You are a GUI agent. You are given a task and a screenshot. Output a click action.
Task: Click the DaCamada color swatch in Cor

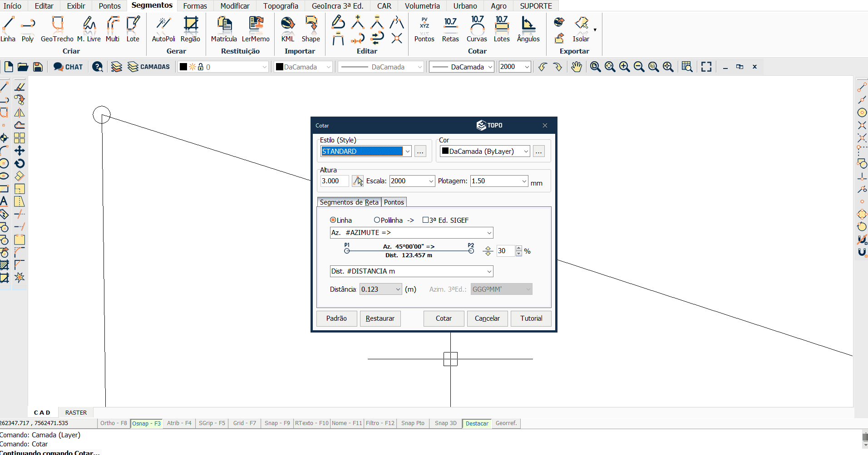point(445,151)
